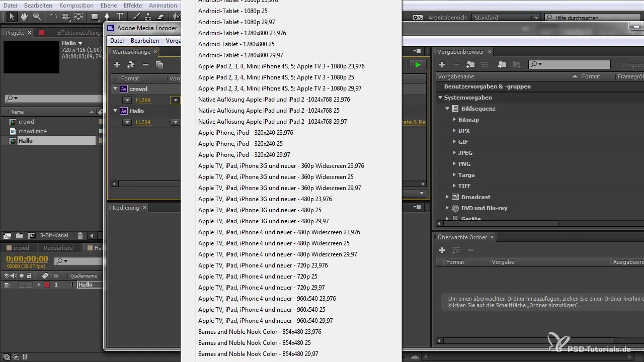Create new preset group folder in Vorgabenbrowser
This screenshot has width=644, height=362.
point(470,65)
